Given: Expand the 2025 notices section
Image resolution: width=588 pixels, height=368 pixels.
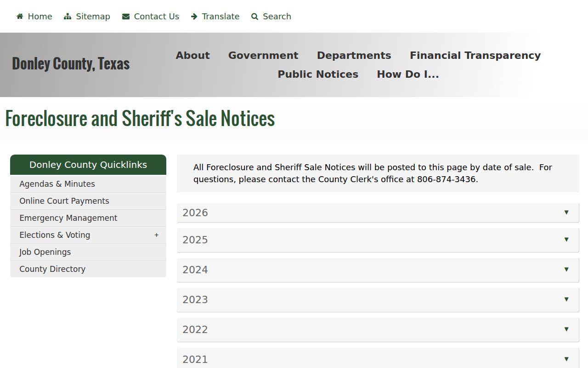Looking at the screenshot, I should [378, 240].
